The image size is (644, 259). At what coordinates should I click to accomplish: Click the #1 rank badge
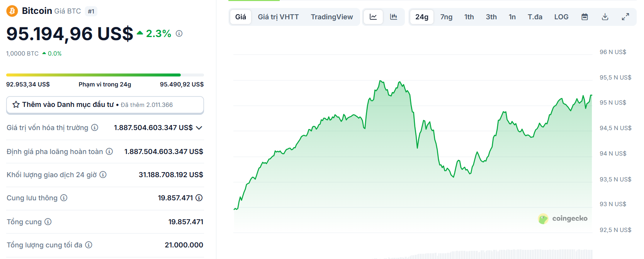tap(91, 11)
